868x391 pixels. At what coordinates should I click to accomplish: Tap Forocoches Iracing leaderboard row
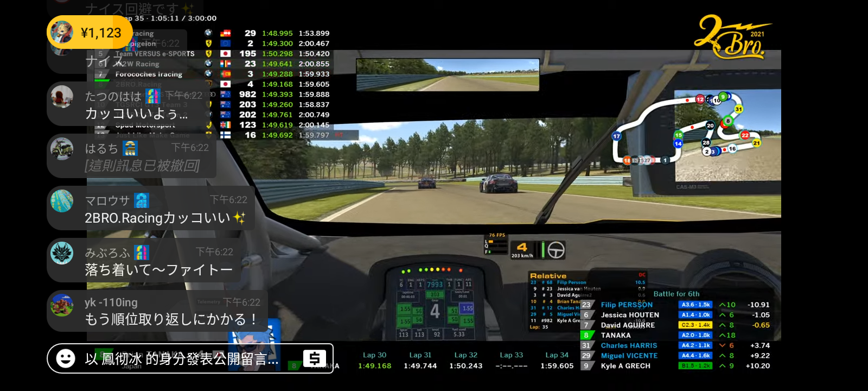click(x=213, y=74)
